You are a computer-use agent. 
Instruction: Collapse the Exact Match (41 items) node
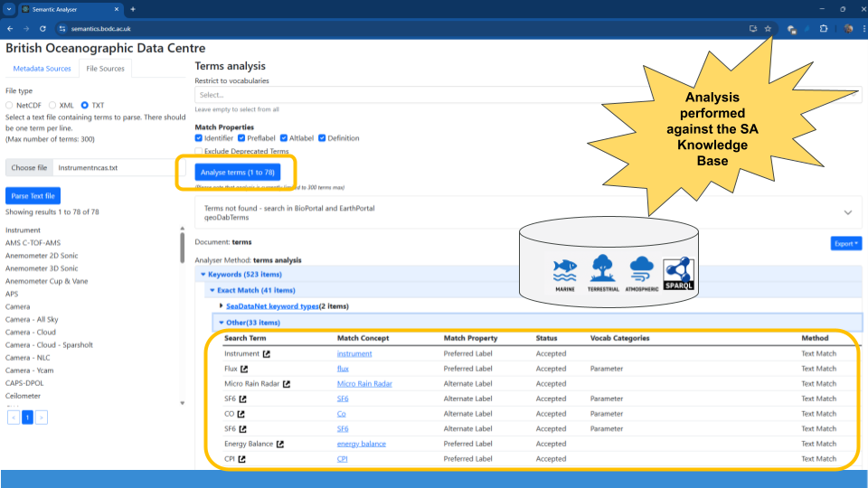pos(212,290)
